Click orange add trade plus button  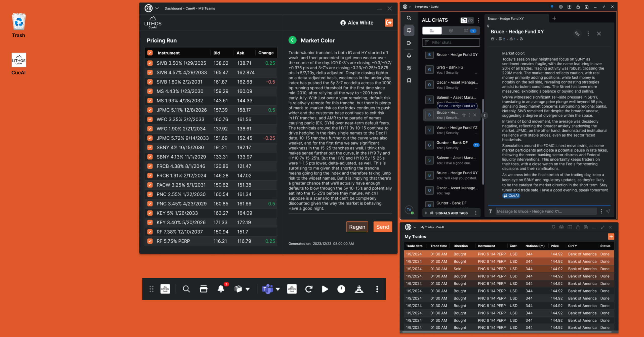pos(611,236)
